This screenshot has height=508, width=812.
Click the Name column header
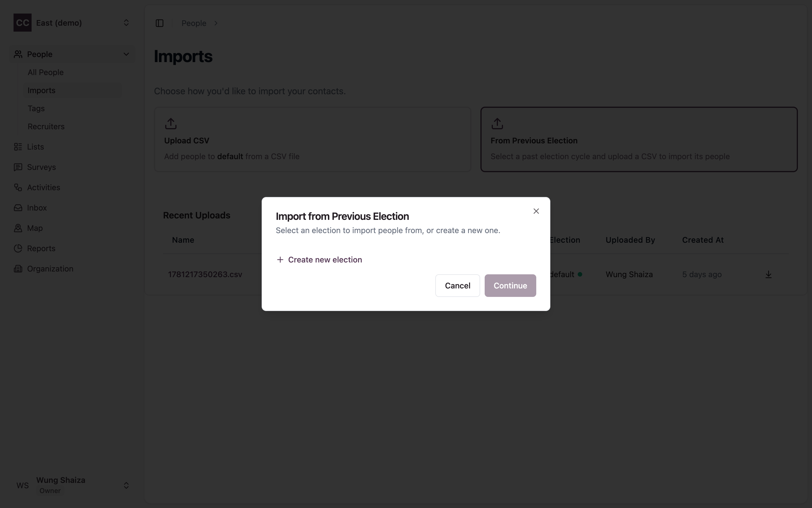(183, 240)
